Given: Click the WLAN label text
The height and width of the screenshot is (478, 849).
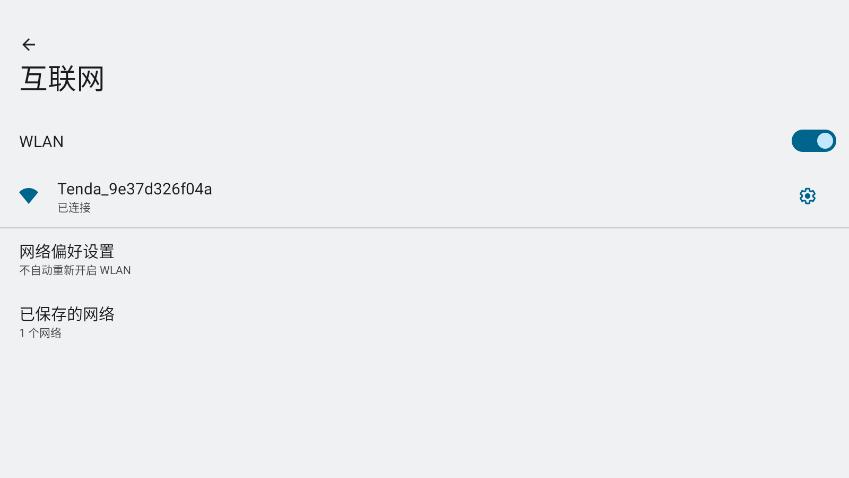Looking at the screenshot, I should click(41, 142).
